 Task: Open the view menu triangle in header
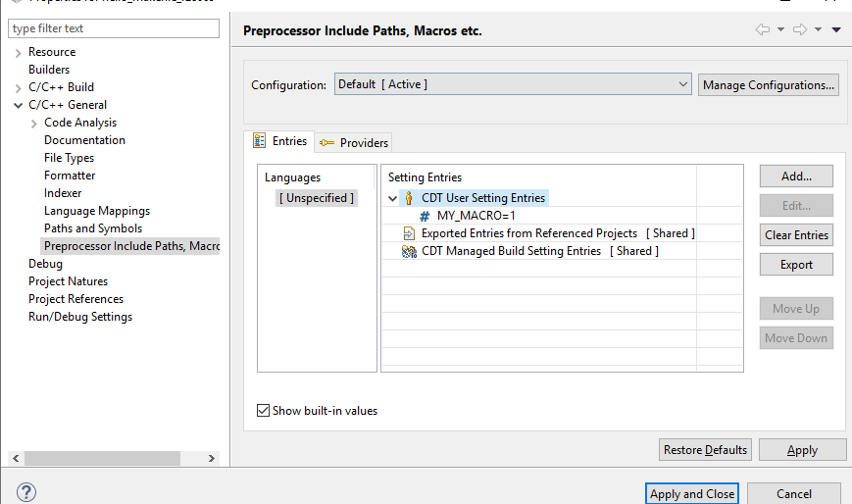click(x=836, y=29)
